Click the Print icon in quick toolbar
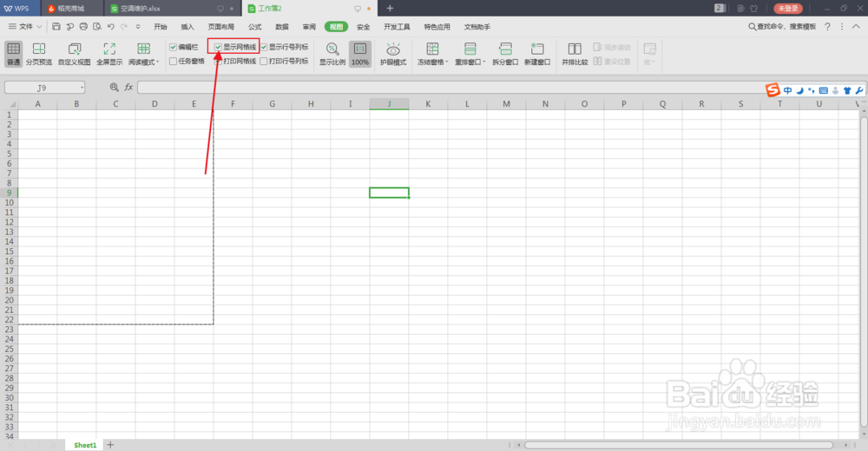The height and width of the screenshot is (451, 868). pyautogui.click(x=83, y=27)
